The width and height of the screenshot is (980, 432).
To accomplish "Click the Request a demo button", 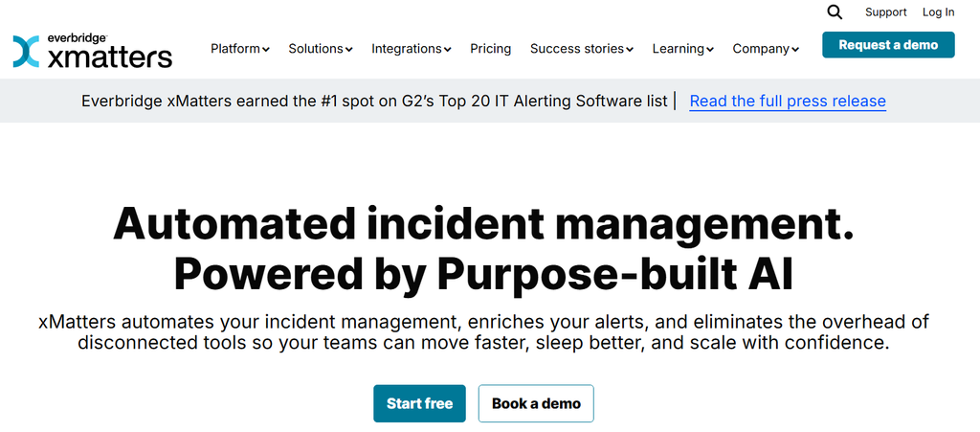I will 888,45.
